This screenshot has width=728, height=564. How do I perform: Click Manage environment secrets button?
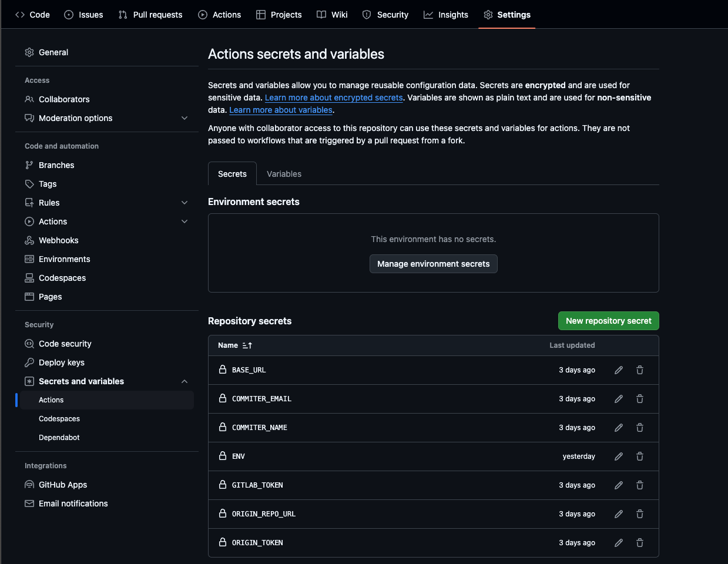pyautogui.click(x=434, y=264)
